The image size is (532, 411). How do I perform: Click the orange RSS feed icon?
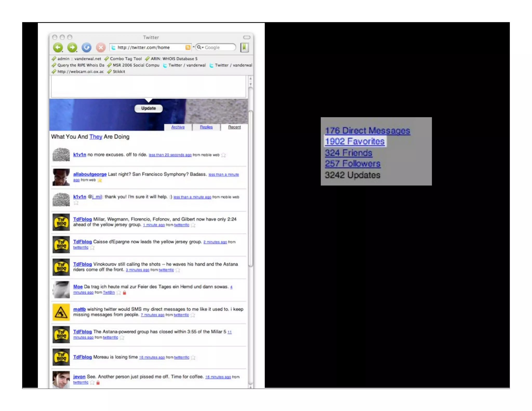[x=188, y=47]
